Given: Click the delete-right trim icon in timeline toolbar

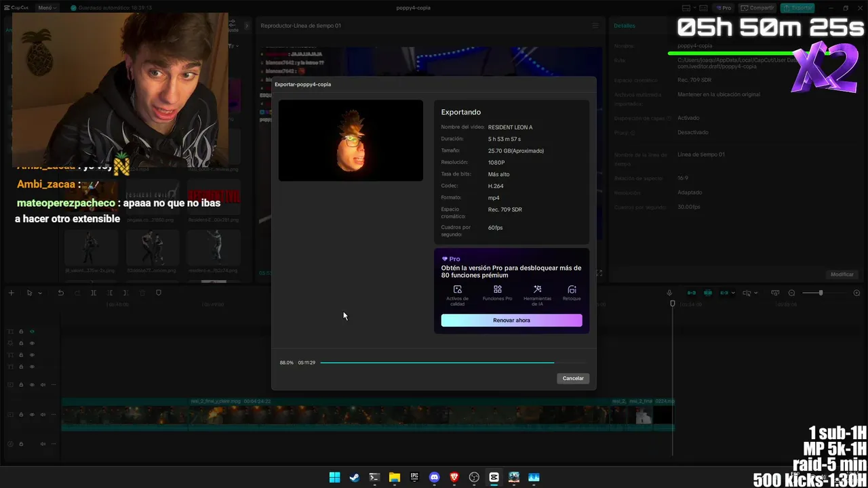Looking at the screenshot, I should tap(126, 293).
